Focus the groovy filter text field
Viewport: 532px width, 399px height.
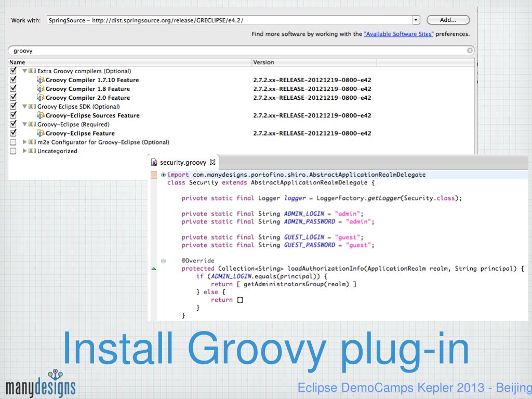coord(241,50)
